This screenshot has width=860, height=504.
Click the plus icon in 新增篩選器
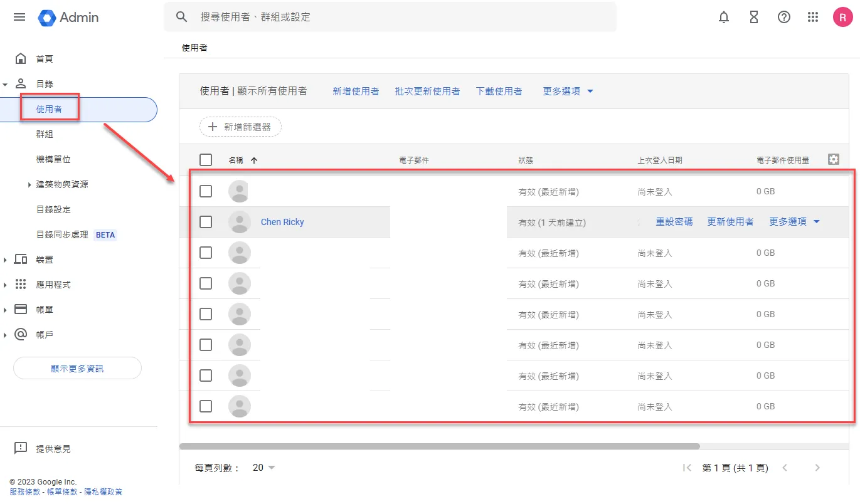click(213, 127)
